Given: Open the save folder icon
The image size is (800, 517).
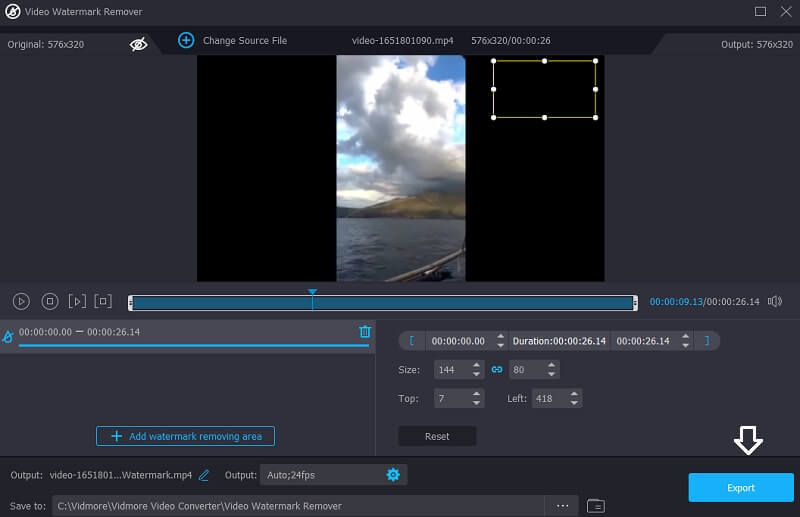Looking at the screenshot, I should click(595, 506).
